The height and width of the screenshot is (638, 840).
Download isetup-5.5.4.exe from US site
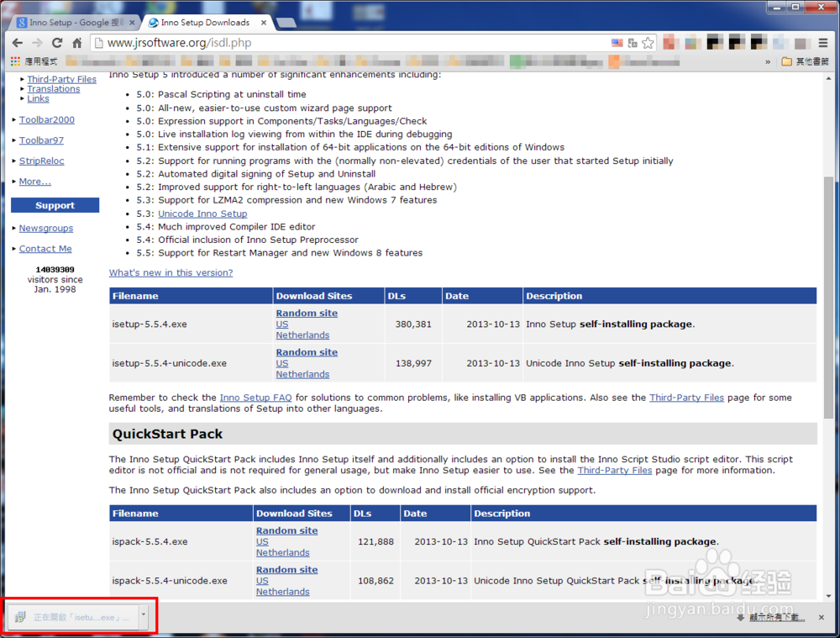point(281,324)
